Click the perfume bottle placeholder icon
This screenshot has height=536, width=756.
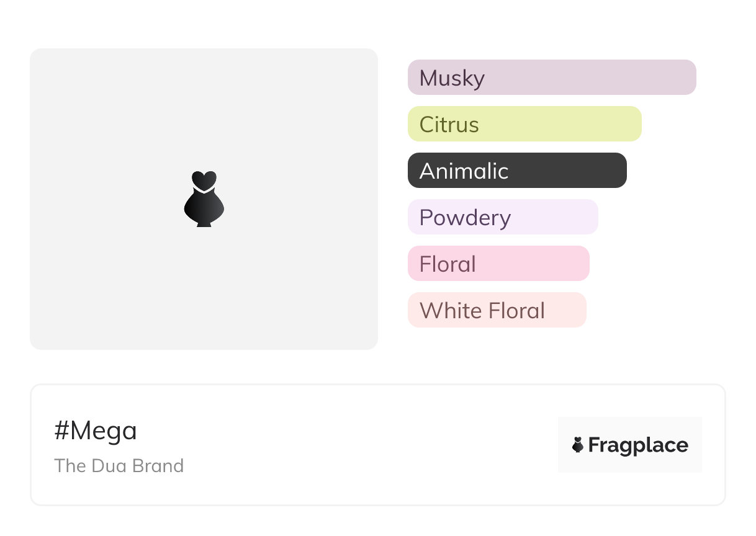tap(204, 199)
